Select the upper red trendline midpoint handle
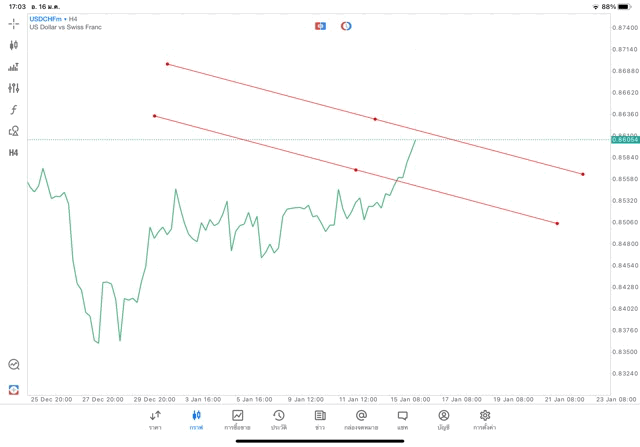The image size is (640, 447). click(x=375, y=119)
